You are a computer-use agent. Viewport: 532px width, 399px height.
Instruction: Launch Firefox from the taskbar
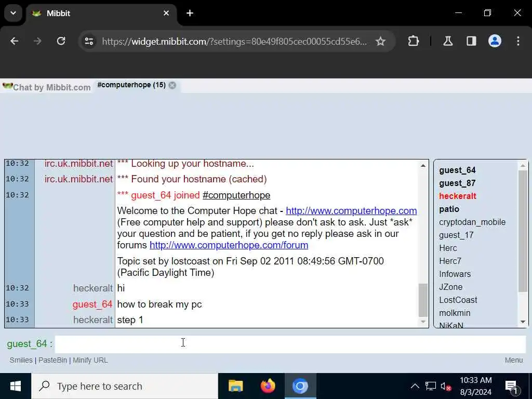point(268,386)
